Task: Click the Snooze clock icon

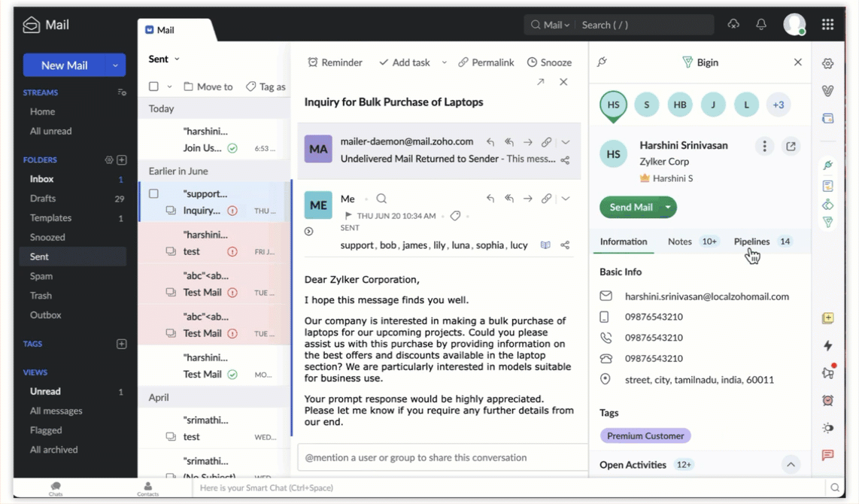Action: pos(532,62)
